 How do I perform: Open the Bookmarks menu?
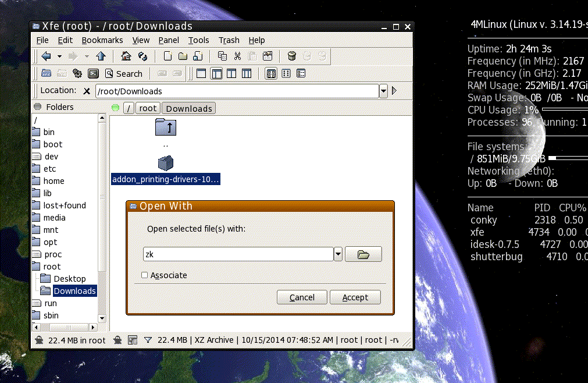coord(102,40)
